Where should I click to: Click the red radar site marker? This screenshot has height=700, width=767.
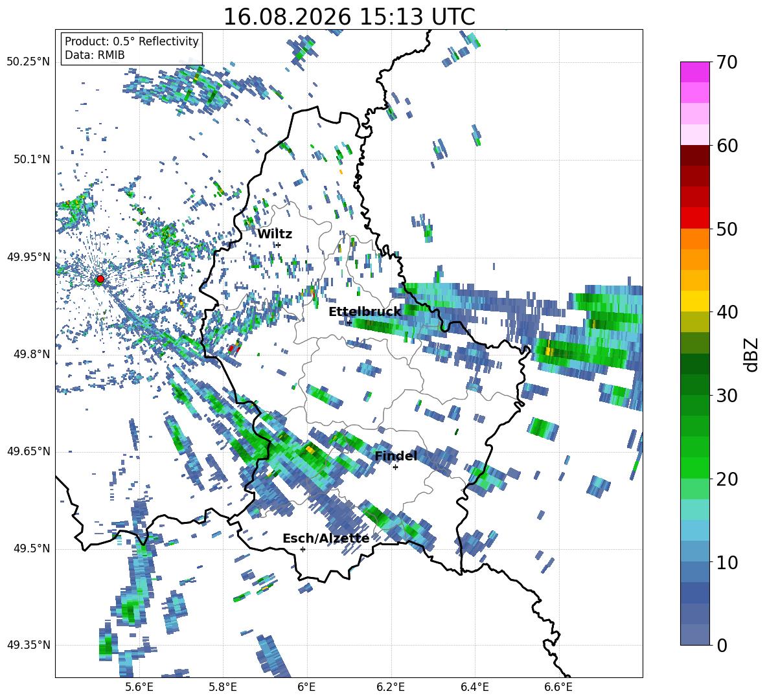pos(100,278)
